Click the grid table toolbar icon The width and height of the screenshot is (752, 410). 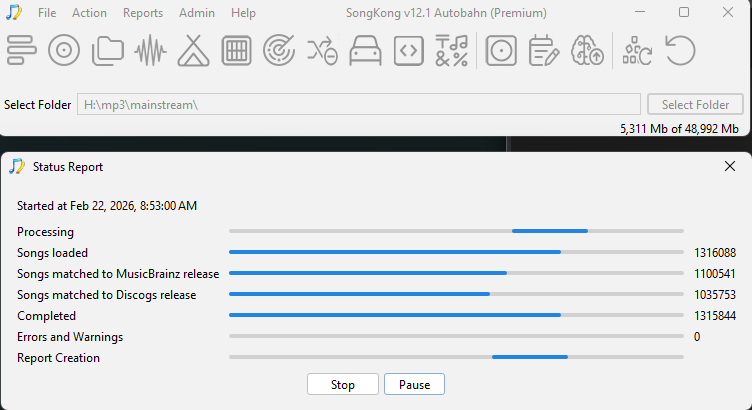tap(236, 50)
